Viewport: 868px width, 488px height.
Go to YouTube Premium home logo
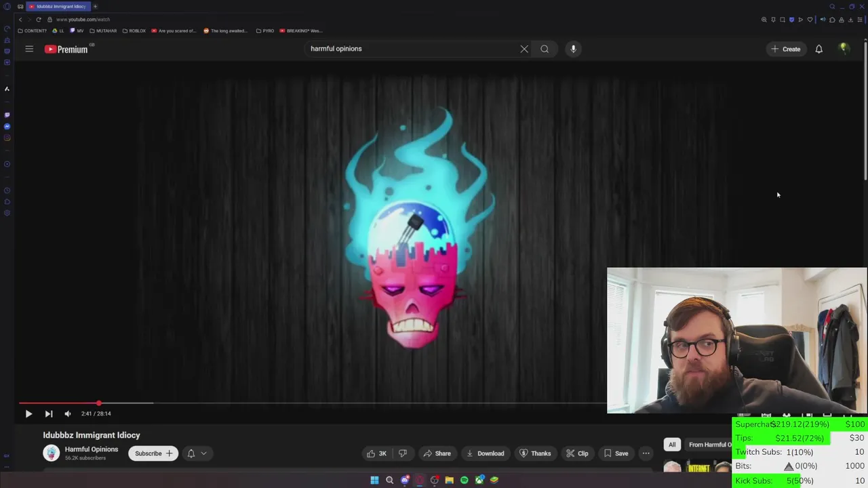click(66, 49)
